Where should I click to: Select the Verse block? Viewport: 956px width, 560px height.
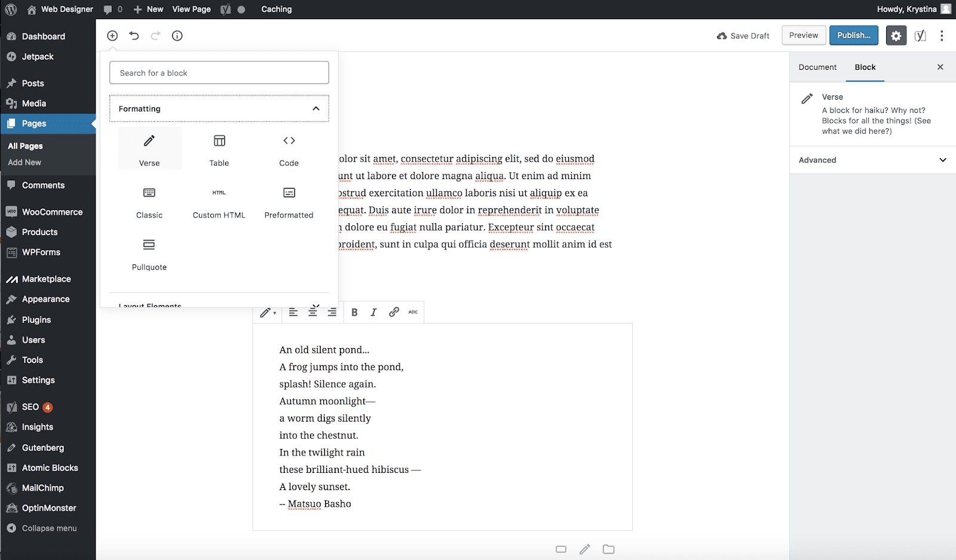click(x=149, y=148)
